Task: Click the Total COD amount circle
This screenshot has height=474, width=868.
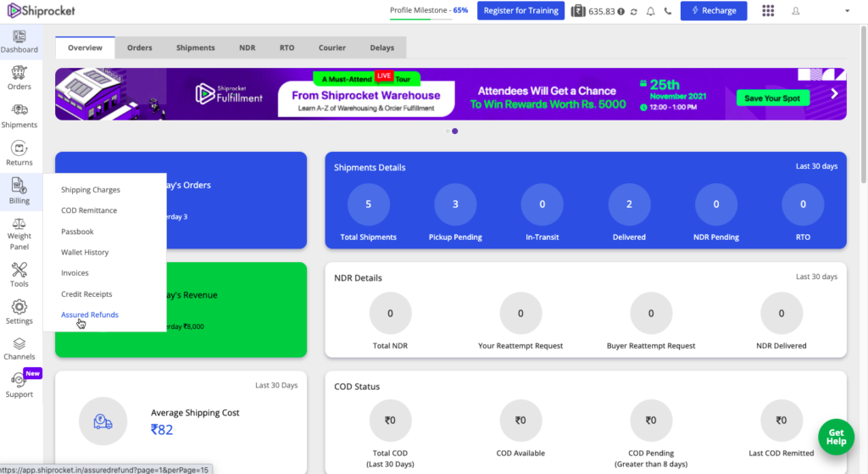Action: pyautogui.click(x=390, y=421)
